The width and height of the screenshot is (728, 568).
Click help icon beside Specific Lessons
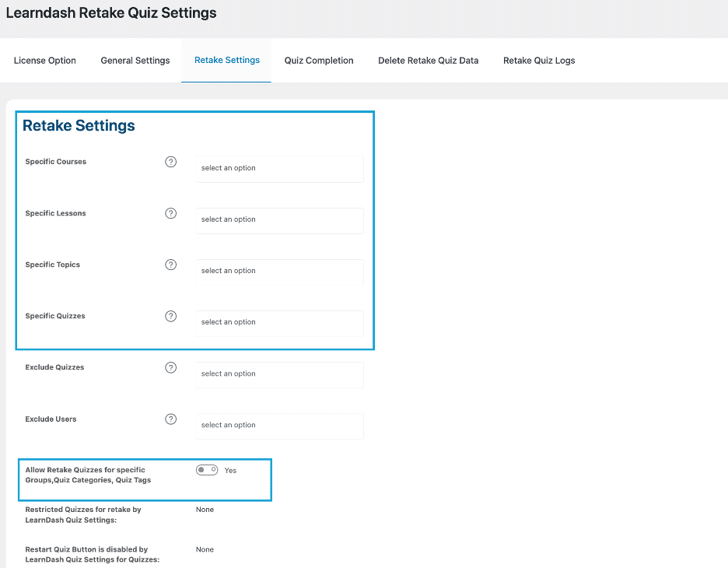point(171,213)
